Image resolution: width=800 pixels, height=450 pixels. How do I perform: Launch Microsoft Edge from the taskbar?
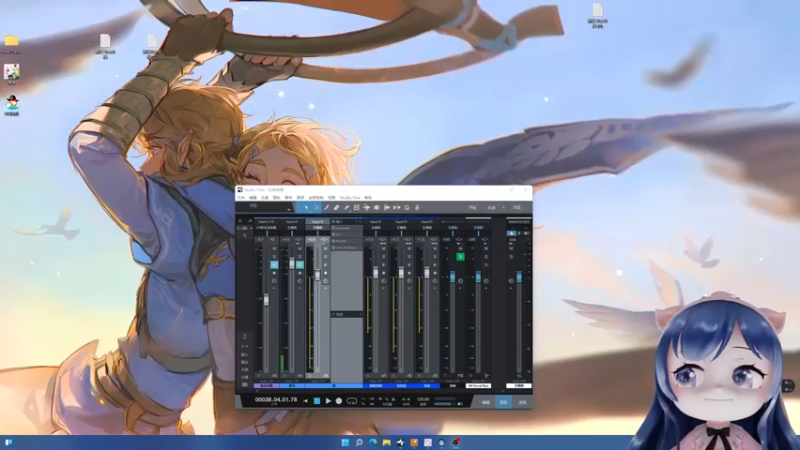[372, 442]
